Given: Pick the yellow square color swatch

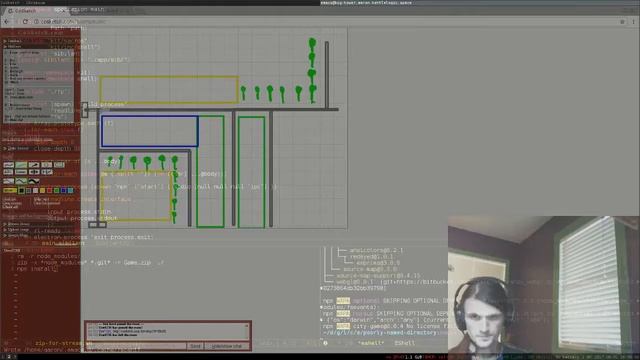Looking at the screenshot, I should pyautogui.click(x=42, y=190).
